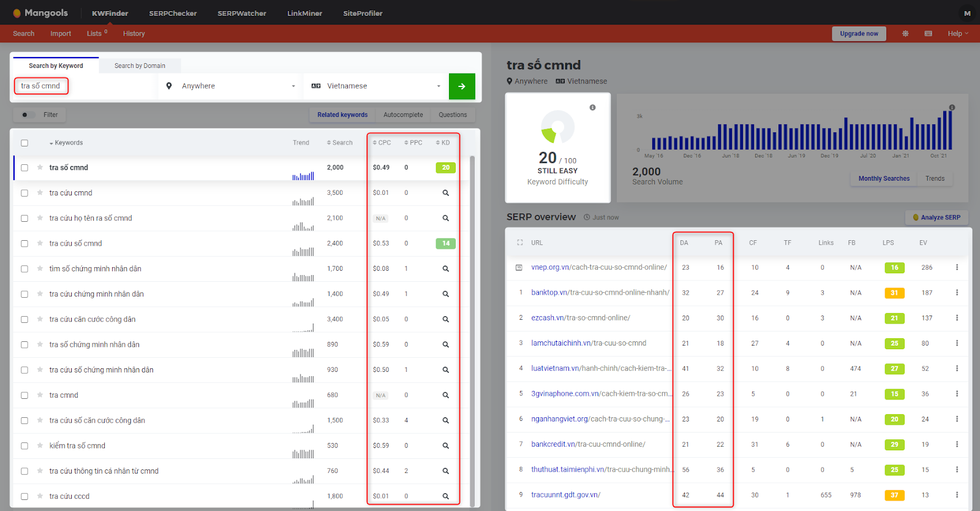Click info icon on search volume chart
The height and width of the screenshot is (511, 980).
tap(952, 107)
